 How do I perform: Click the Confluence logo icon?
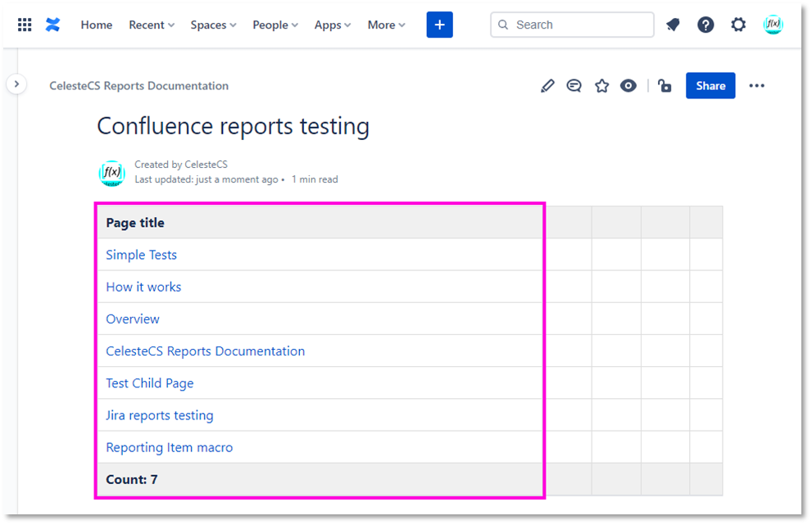point(52,25)
